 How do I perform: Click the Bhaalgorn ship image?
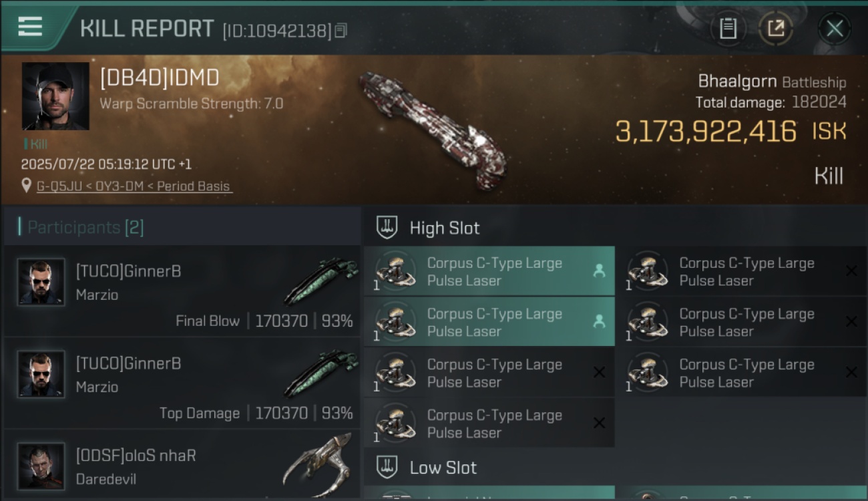[432, 130]
